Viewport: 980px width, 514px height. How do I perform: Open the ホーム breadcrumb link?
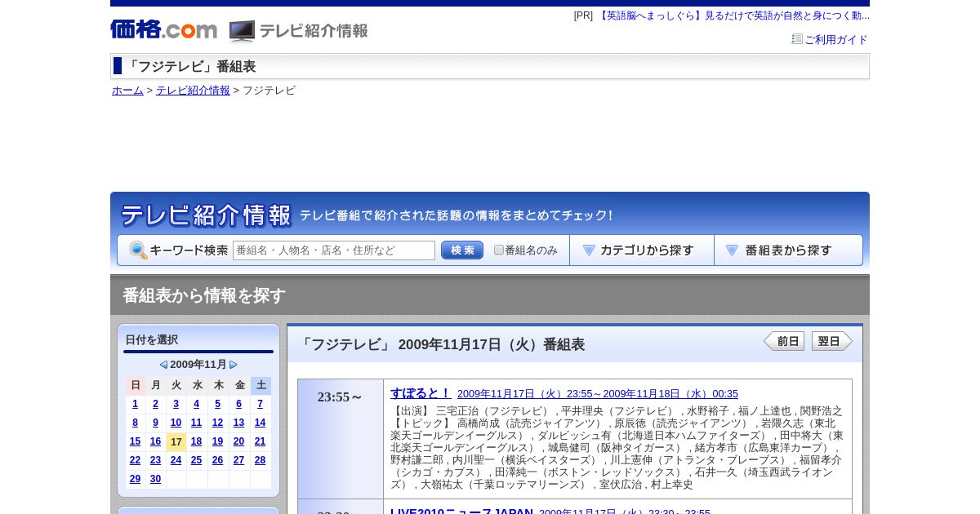tap(127, 91)
